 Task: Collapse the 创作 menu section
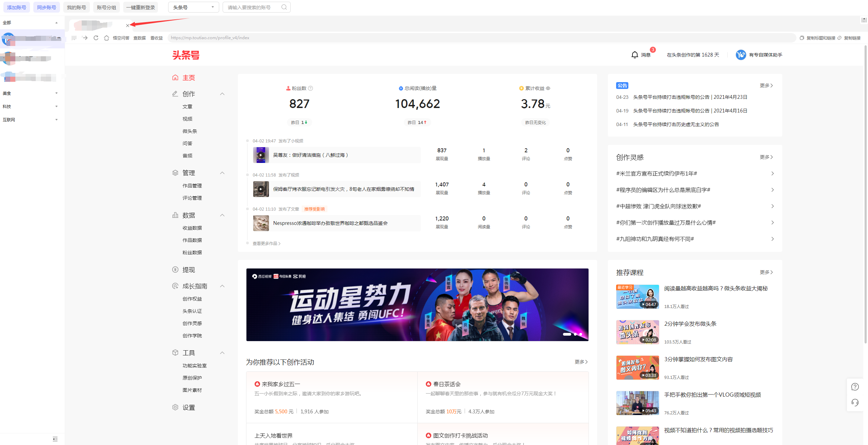(222, 94)
